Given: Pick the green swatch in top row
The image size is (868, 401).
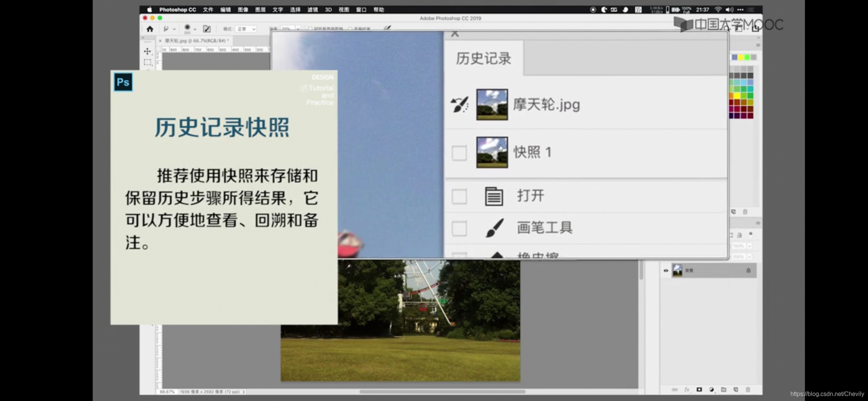Looking at the screenshot, I should pyautogui.click(x=747, y=57).
